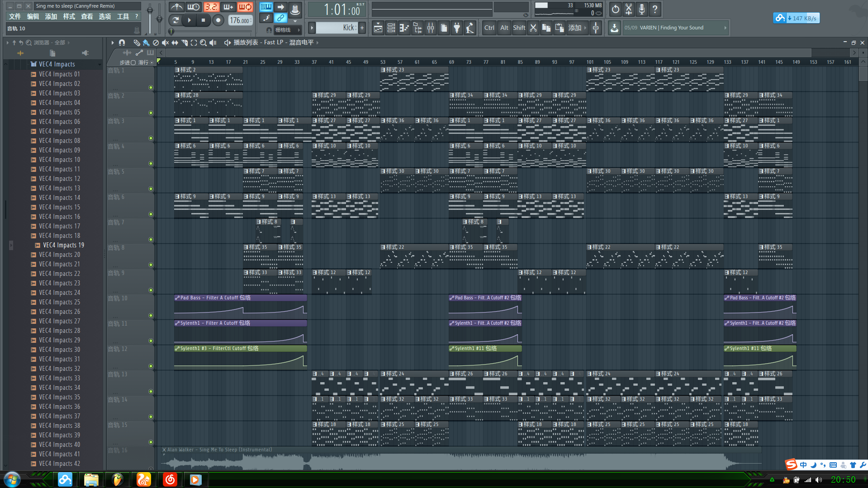
Task: Open the 选项 options menu
Action: (x=105, y=16)
